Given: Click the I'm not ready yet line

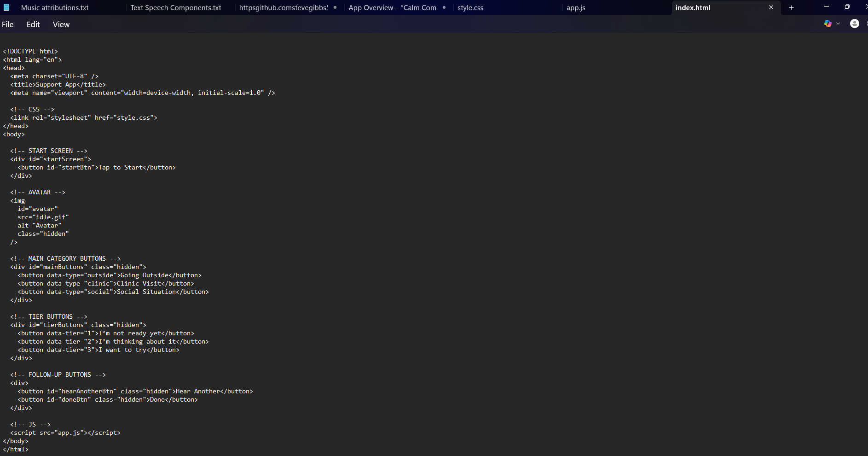Looking at the screenshot, I should coord(106,333).
